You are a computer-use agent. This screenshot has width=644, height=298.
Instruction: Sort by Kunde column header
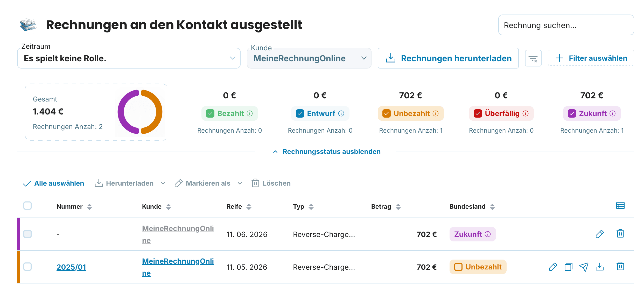tap(156, 207)
